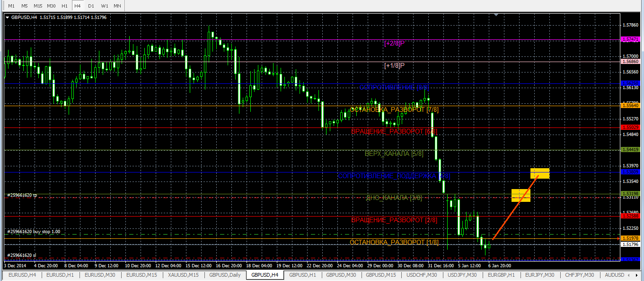Image resolution: width=644 pixels, height=281 pixels.
Task: Switch to GBPUSD,M30 chart tab
Action: tap(341, 275)
